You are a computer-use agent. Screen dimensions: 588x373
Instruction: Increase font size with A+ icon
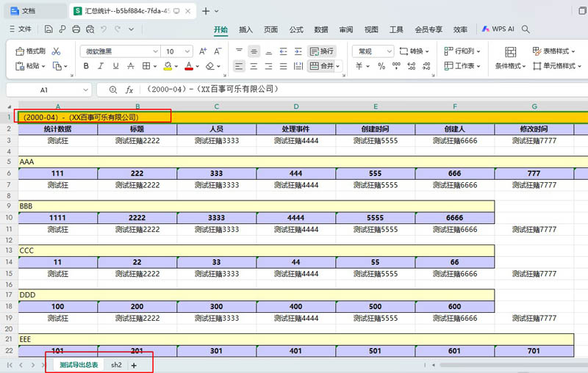click(x=203, y=51)
